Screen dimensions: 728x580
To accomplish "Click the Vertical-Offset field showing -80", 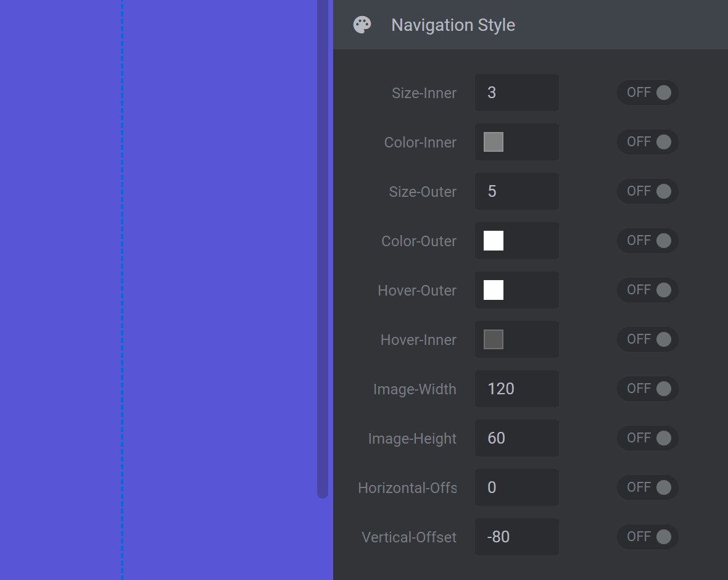I will 517,537.
